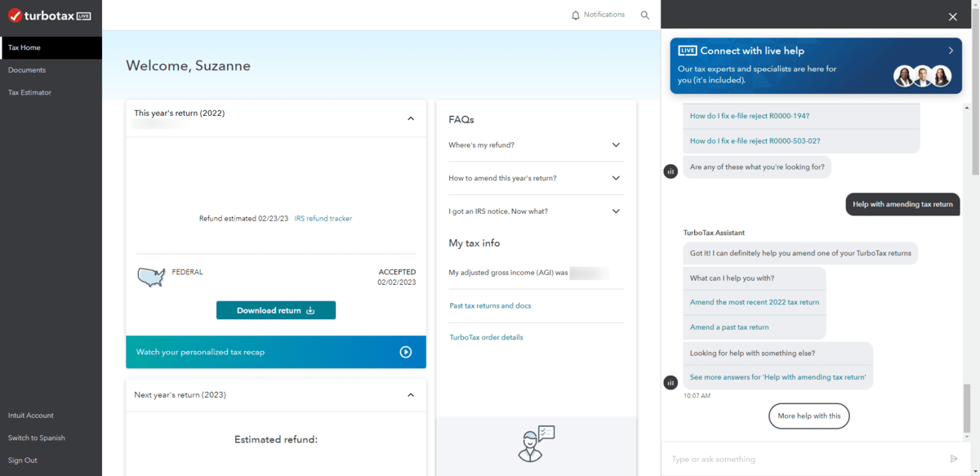Viewport: 980px width, 476px height.
Task: Click the ACCEPTED status text
Action: point(397,272)
